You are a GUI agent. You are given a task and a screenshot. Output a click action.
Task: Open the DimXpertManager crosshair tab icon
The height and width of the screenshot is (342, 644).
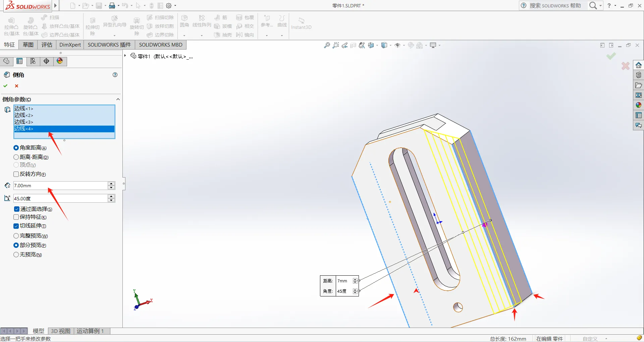46,61
